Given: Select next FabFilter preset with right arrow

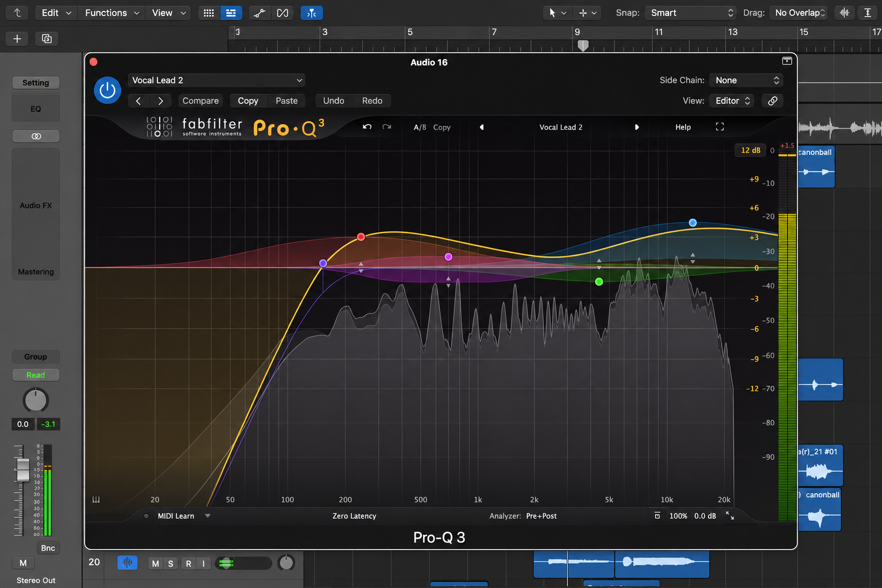Looking at the screenshot, I should (x=636, y=127).
